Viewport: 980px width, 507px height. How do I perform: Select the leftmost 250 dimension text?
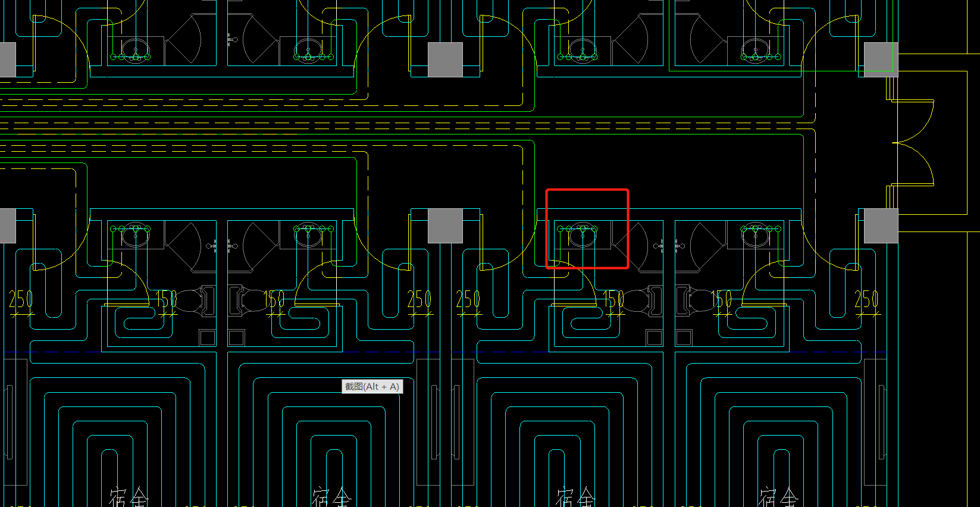(x=21, y=299)
